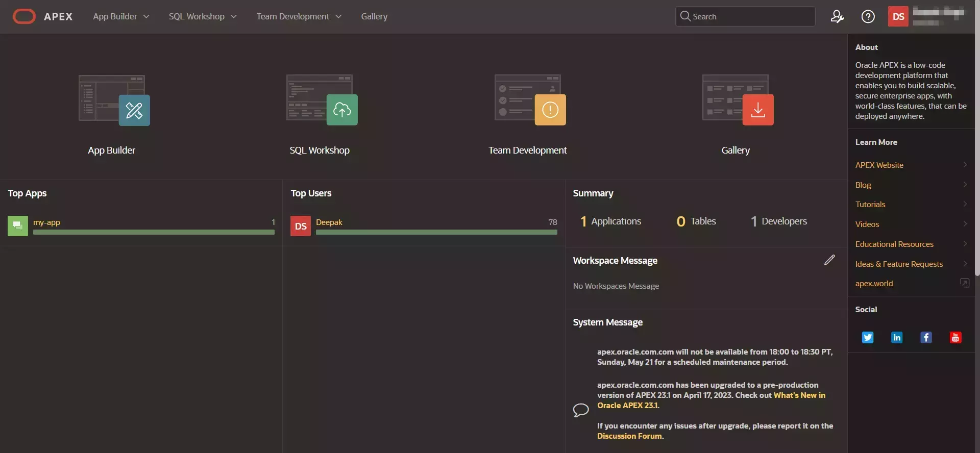Click the Administration user-wrench icon
The height and width of the screenshot is (453, 980).
837,17
